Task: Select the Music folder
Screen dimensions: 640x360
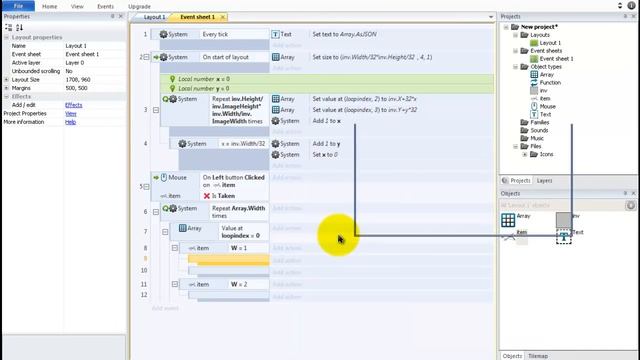Action: pos(537,138)
